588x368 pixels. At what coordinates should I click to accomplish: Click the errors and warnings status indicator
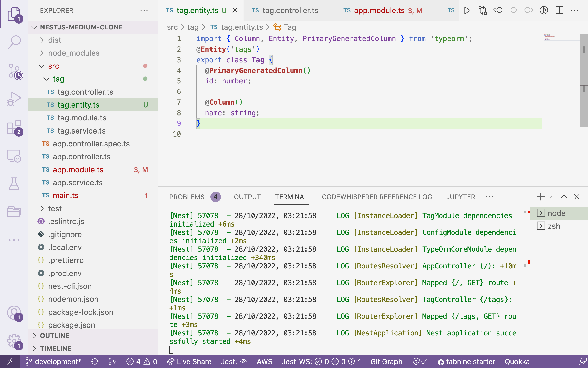pyautogui.click(x=142, y=362)
